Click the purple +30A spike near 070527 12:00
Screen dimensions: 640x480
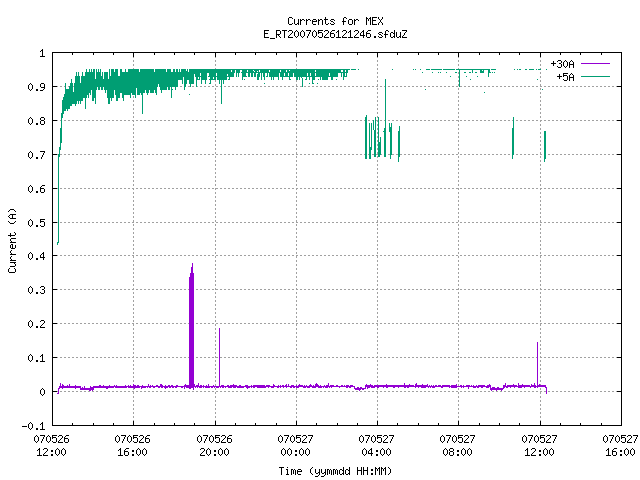coord(538,364)
